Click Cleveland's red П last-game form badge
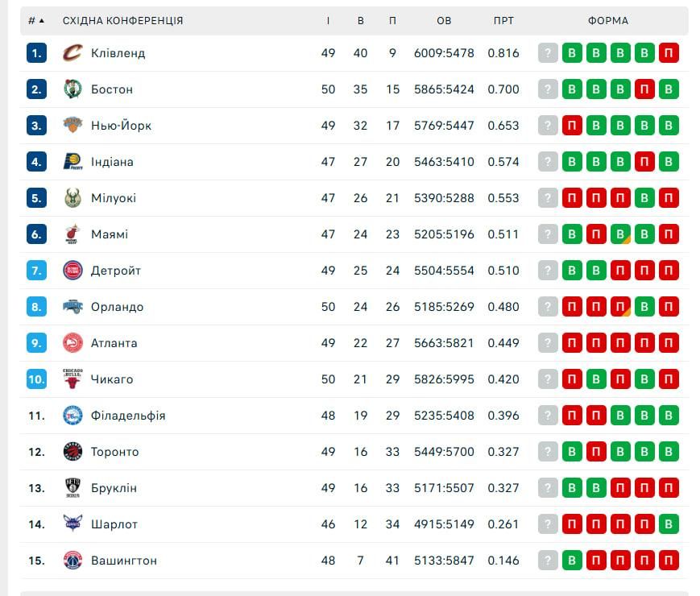Screen dimensions: 700x596 (x=669, y=53)
